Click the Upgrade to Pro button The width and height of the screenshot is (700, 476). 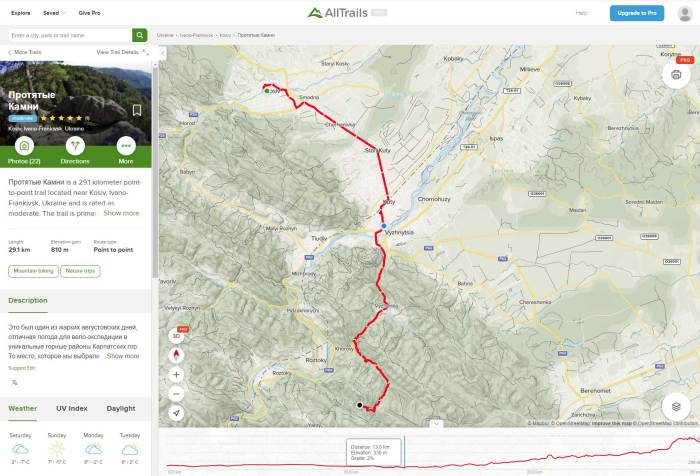pyautogui.click(x=636, y=13)
